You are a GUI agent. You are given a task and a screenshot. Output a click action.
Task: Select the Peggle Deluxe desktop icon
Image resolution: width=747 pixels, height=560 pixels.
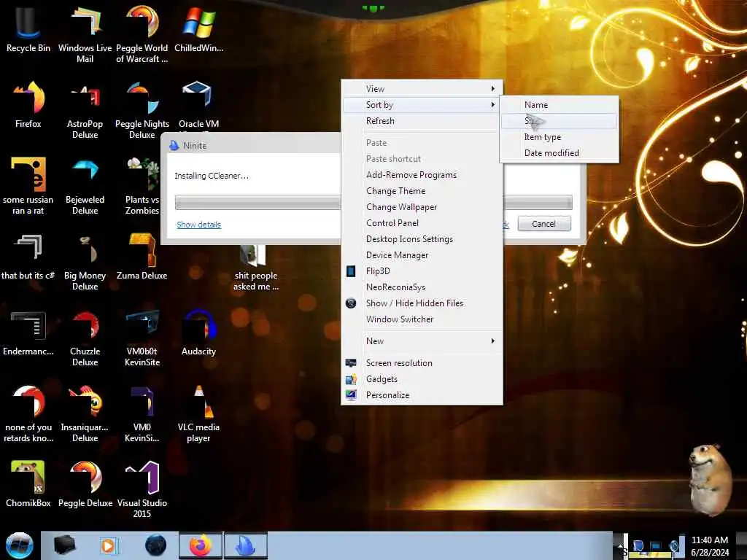tap(85, 484)
